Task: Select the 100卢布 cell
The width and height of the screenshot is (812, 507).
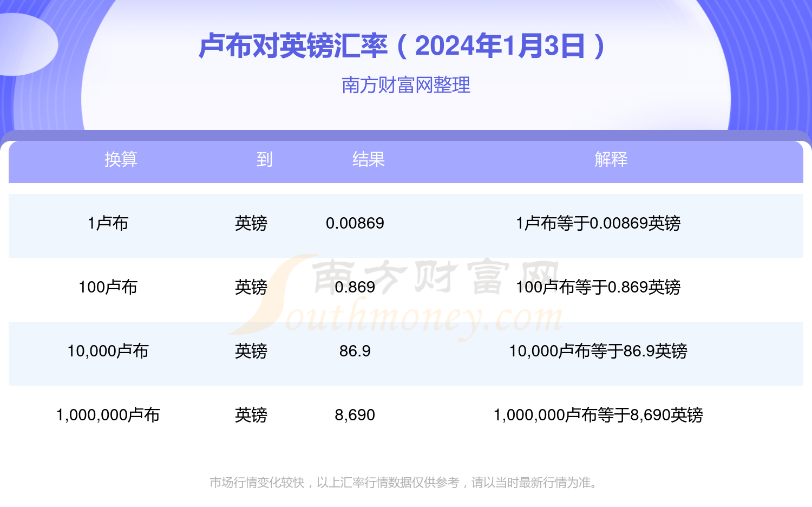Action: 108,287
